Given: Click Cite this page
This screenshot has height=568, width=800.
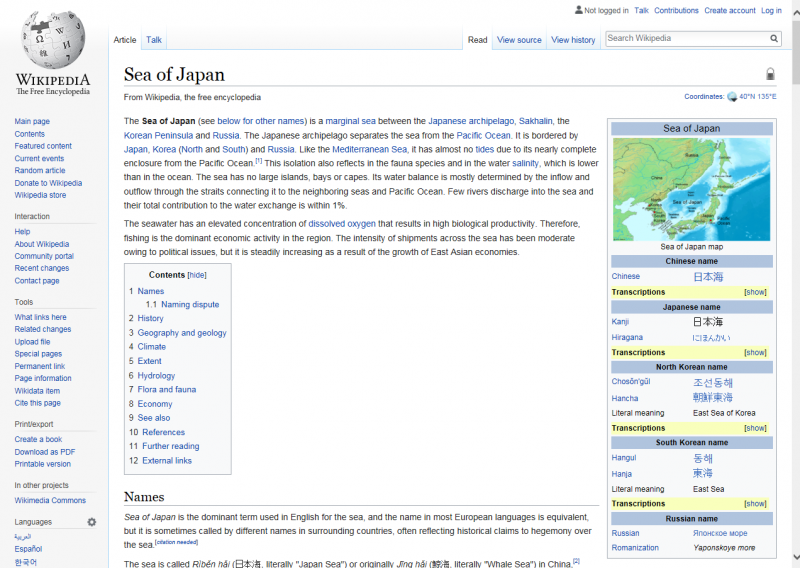Looking at the screenshot, I should [x=38, y=403].
